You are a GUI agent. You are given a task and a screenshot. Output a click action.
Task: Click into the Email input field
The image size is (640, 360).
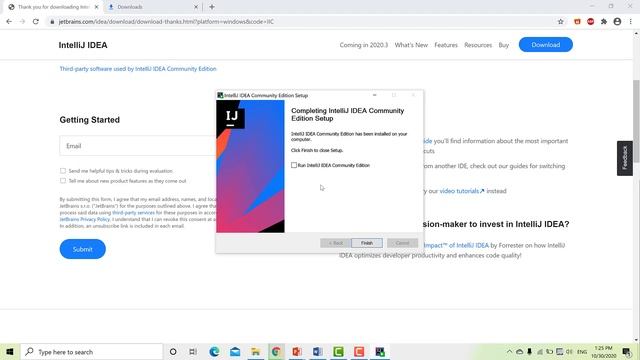[138, 146]
